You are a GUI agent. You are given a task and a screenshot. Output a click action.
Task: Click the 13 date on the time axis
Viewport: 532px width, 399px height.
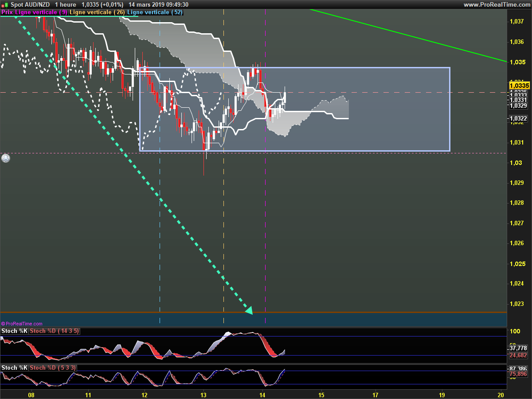(203, 395)
